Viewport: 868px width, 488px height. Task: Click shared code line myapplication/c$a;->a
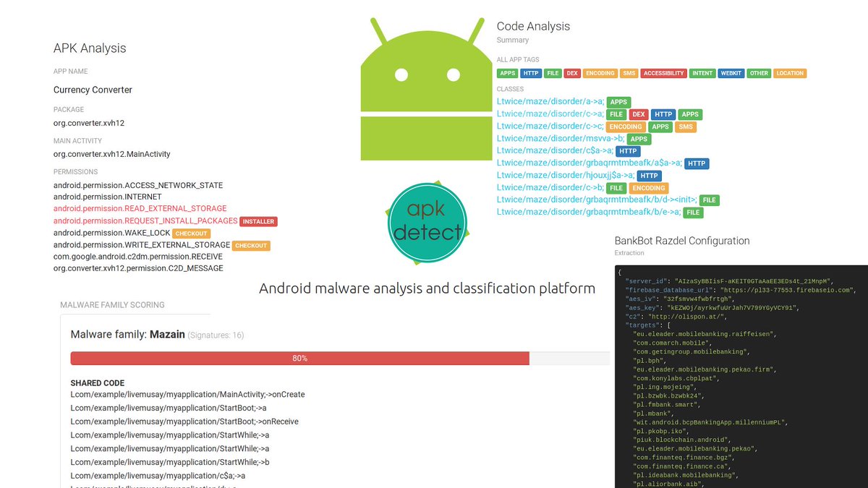pyautogui.click(x=158, y=476)
